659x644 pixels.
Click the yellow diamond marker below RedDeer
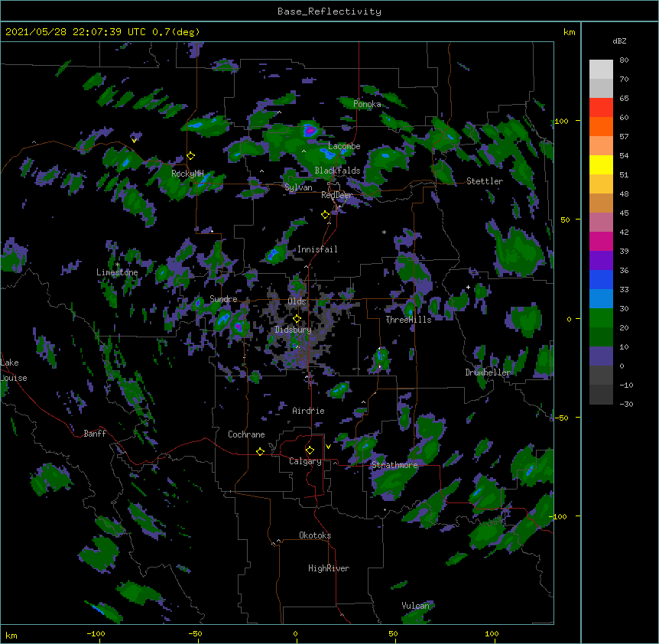326,215
